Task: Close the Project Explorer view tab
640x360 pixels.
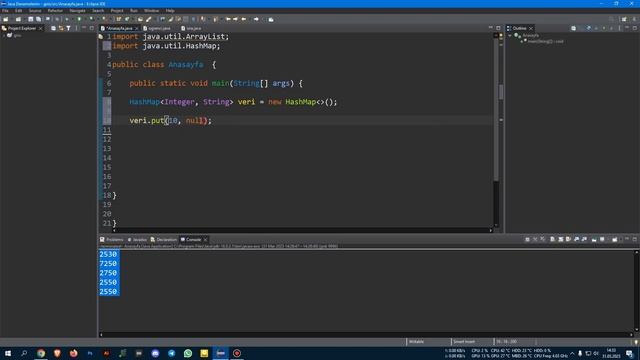Action: click(40, 28)
